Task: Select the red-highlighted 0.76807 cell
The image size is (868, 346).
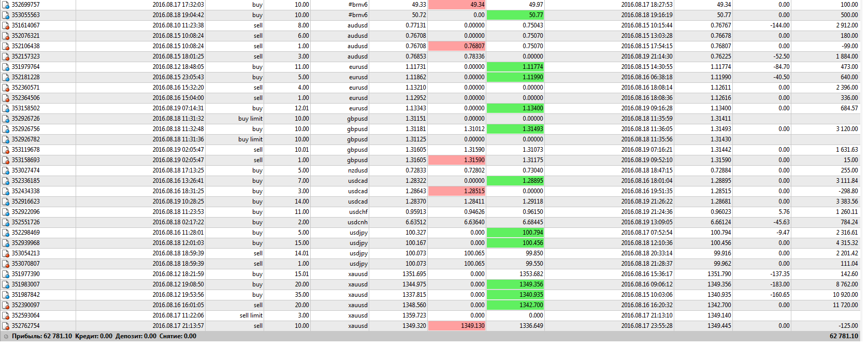Action: tap(457, 46)
